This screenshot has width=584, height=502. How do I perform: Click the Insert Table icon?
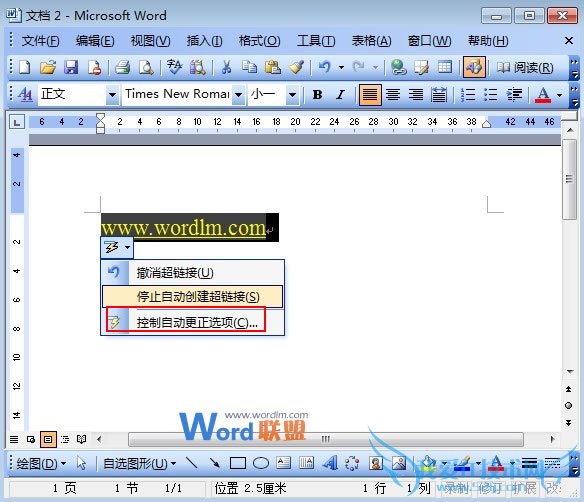444,67
